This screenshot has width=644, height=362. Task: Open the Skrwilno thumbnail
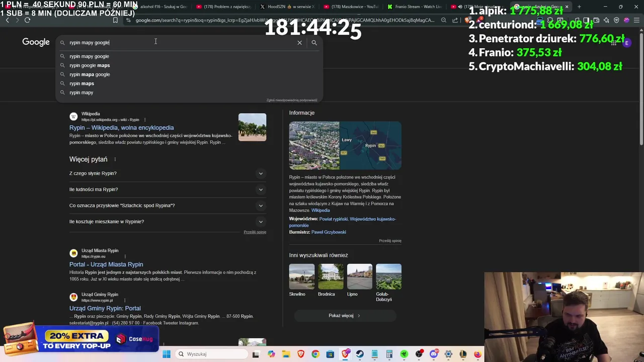(x=302, y=277)
